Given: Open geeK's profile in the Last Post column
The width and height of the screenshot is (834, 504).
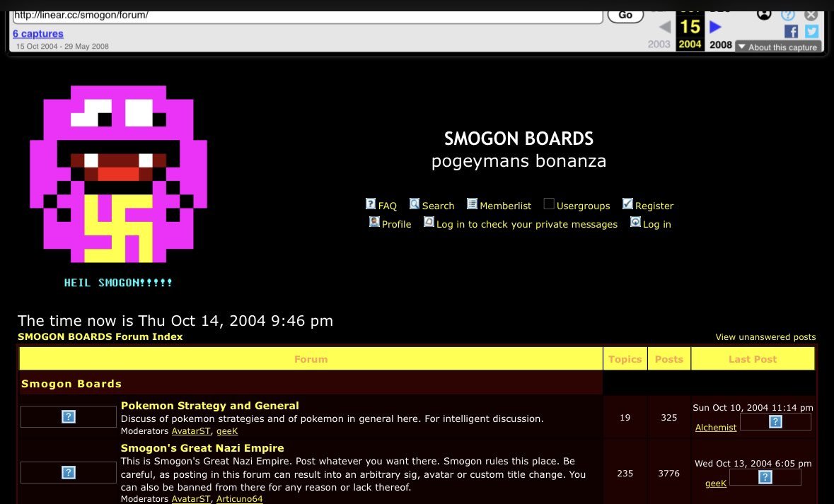Looking at the screenshot, I should tap(716, 484).
